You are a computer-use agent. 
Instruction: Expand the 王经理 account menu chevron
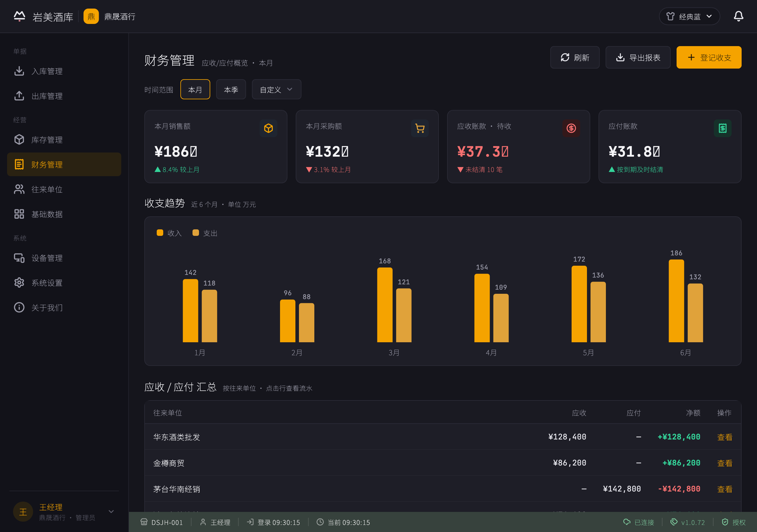(111, 512)
